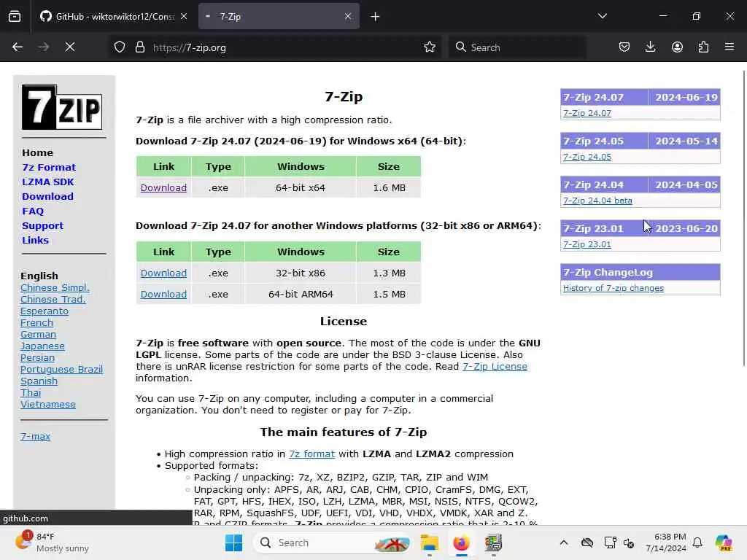Open a new tab with plus button
The width and height of the screenshot is (747, 560).
pos(376,17)
